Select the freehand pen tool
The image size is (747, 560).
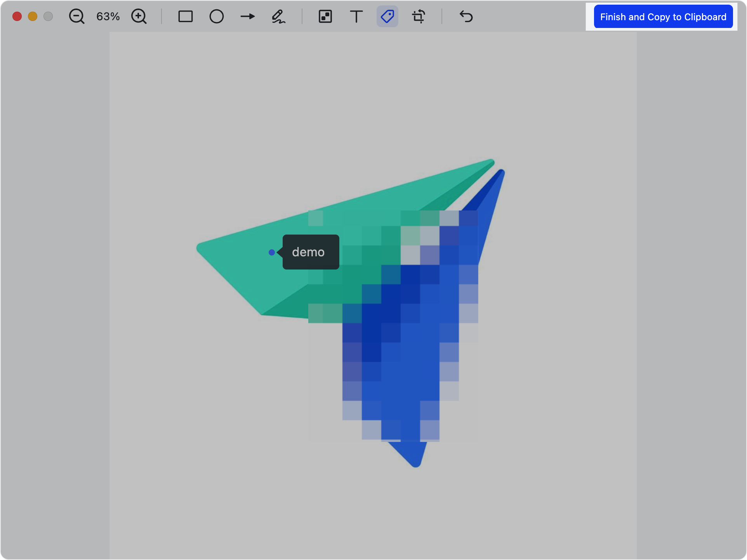[278, 17]
